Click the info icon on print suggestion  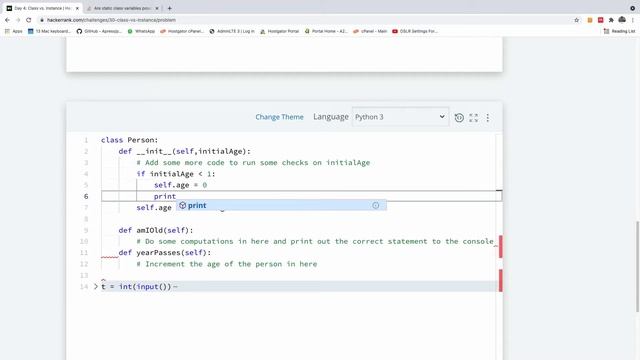(x=376, y=205)
